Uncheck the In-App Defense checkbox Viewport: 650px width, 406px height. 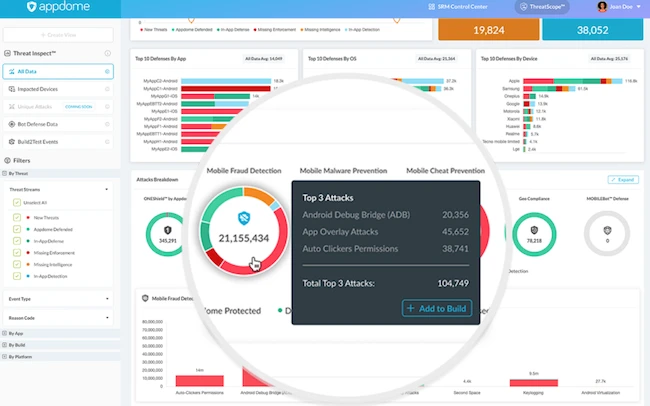[x=17, y=241]
